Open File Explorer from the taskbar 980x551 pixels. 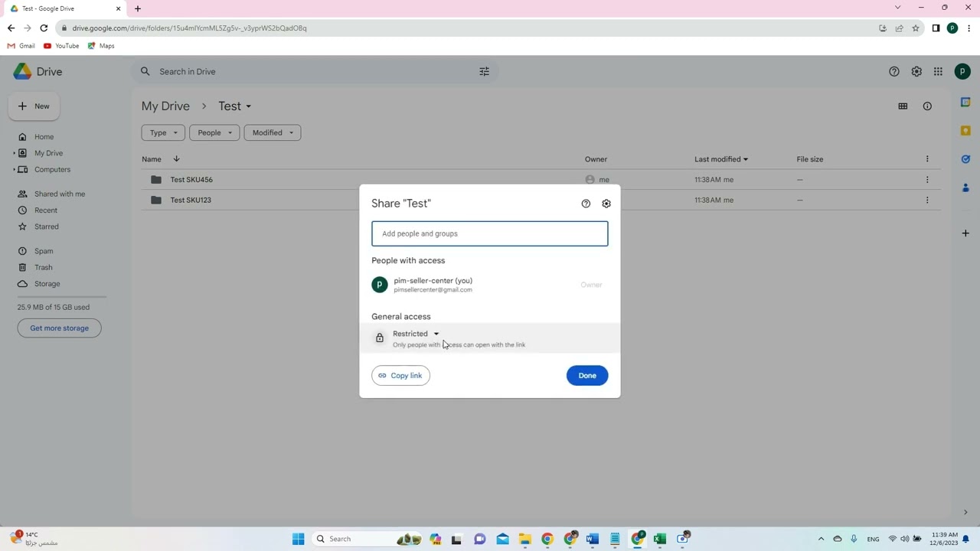pyautogui.click(x=524, y=539)
